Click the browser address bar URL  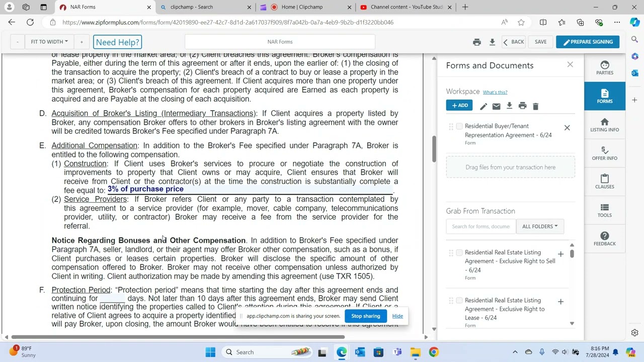coord(228,22)
